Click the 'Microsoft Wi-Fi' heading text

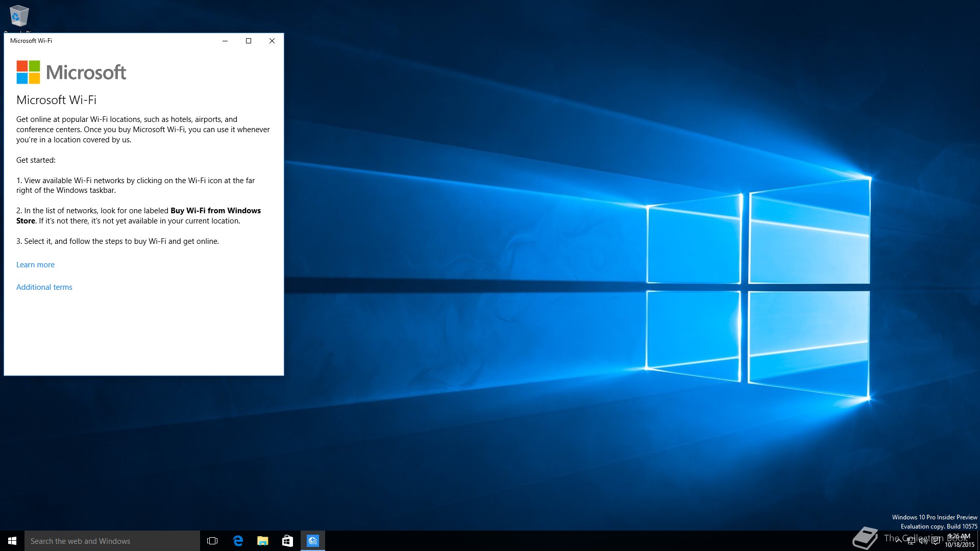coord(56,100)
